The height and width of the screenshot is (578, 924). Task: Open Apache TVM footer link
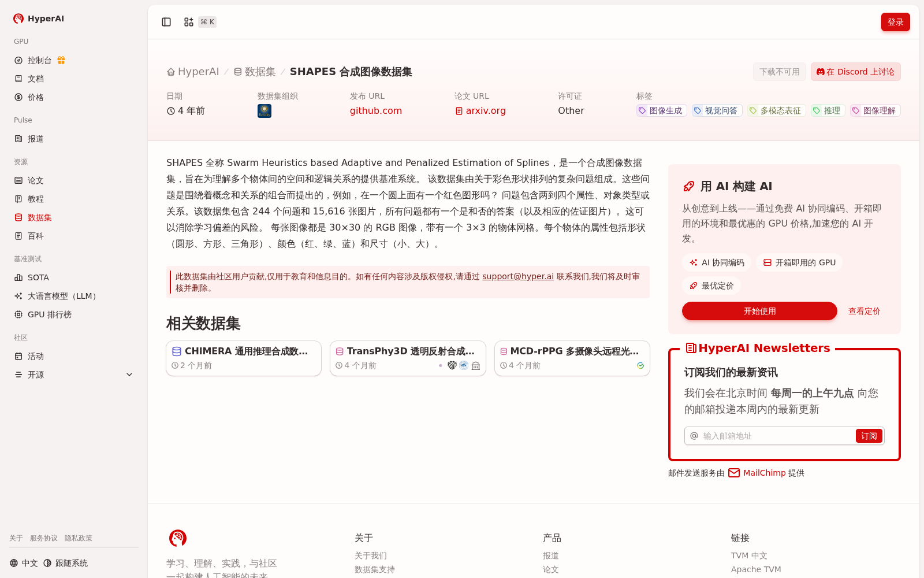756,569
